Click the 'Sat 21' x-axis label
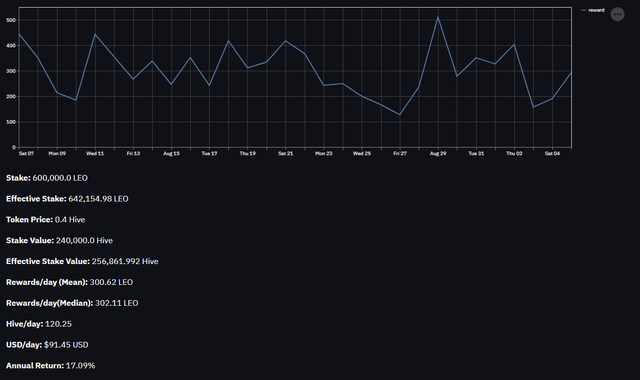 point(286,153)
